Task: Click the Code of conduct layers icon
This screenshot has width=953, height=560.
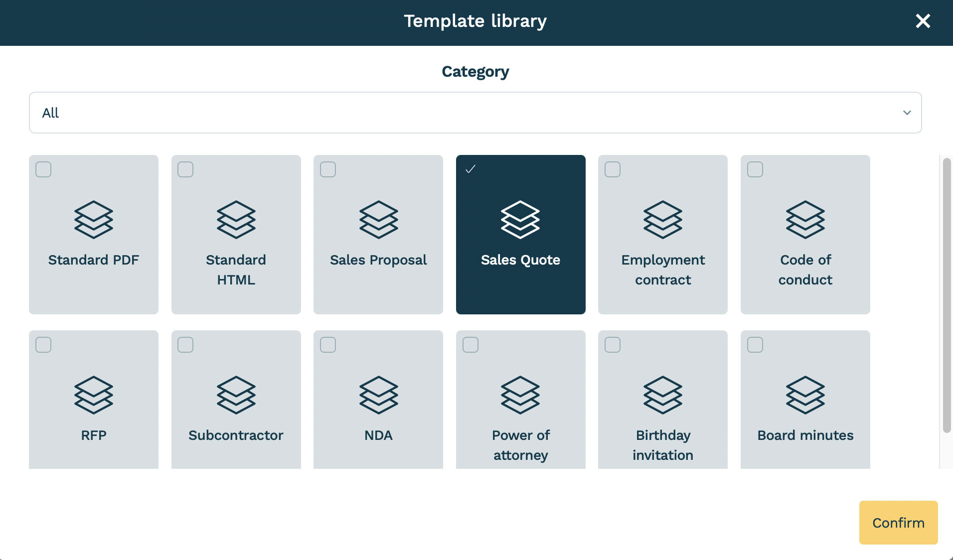Action: tap(805, 219)
